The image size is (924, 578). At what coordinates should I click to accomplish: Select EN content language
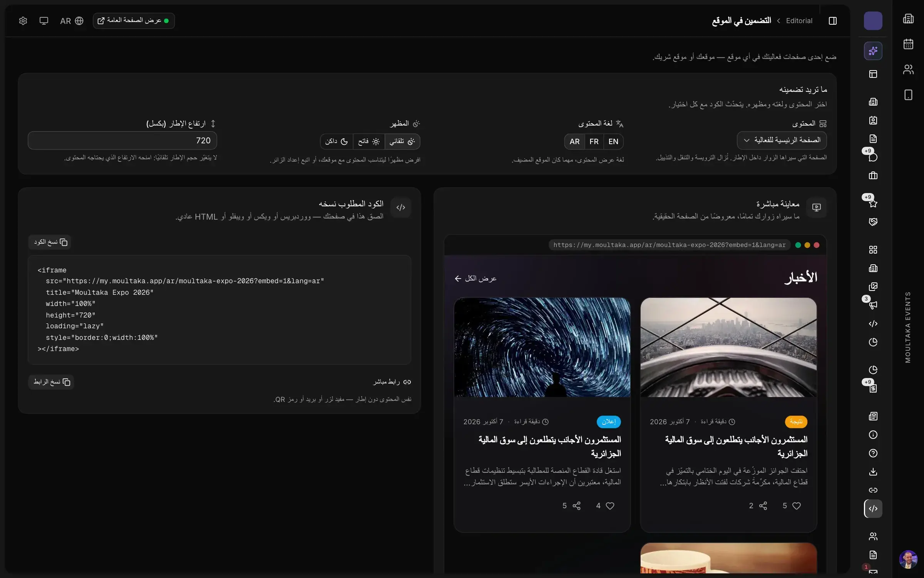[613, 141]
